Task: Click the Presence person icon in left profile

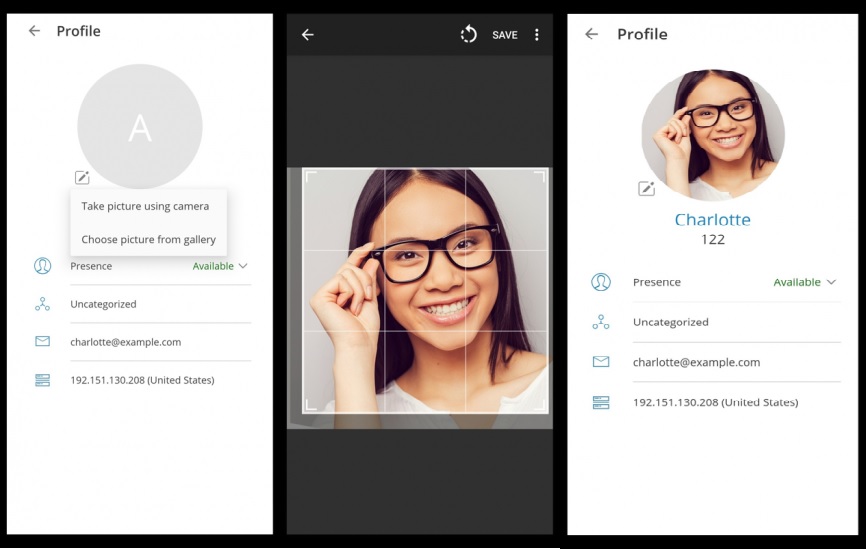Action: [43, 266]
